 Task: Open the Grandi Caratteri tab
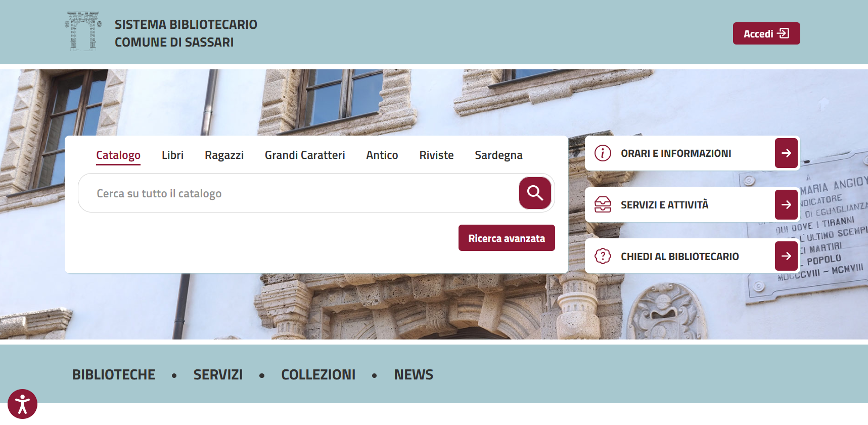click(305, 155)
